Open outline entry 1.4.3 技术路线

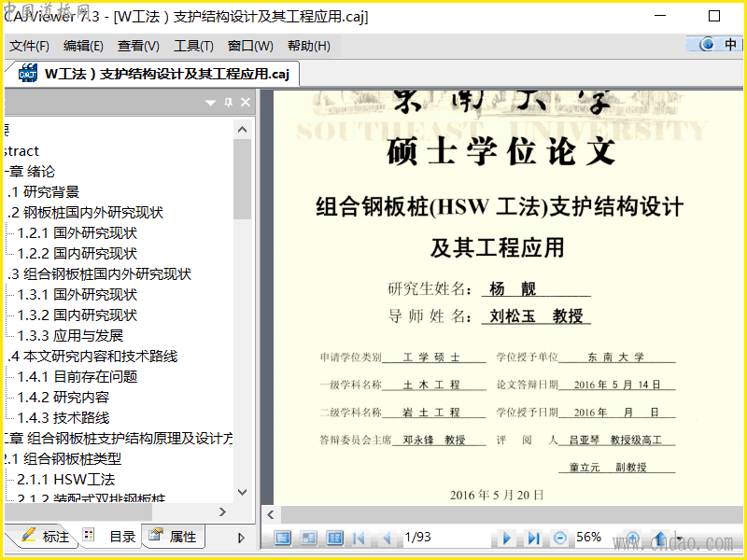coord(63,417)
